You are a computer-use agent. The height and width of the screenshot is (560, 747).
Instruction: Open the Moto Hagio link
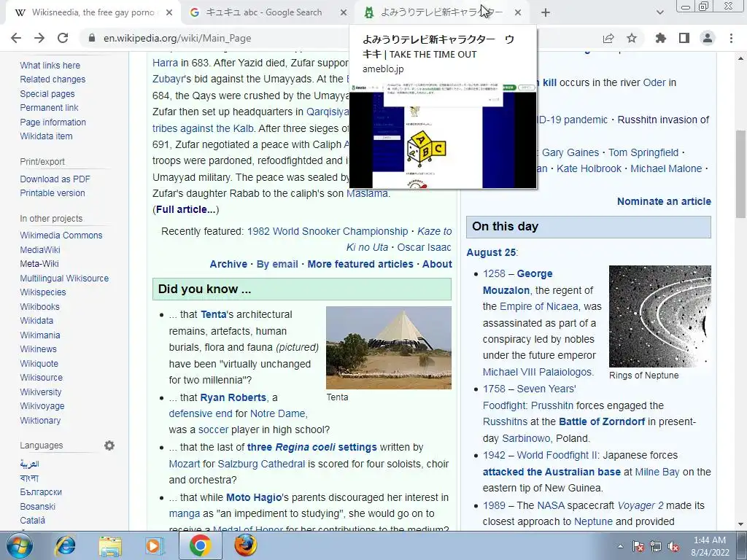point(254,497)
